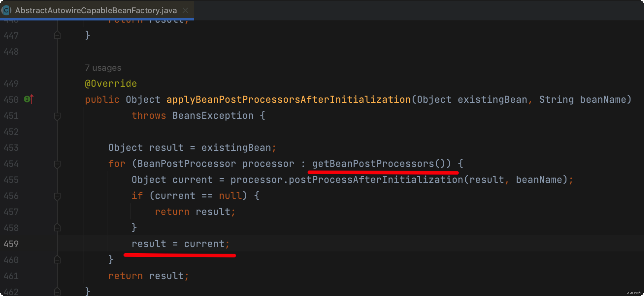Click the applyBeanPostProcessorsAfterInitialization method name

point(288,100)
